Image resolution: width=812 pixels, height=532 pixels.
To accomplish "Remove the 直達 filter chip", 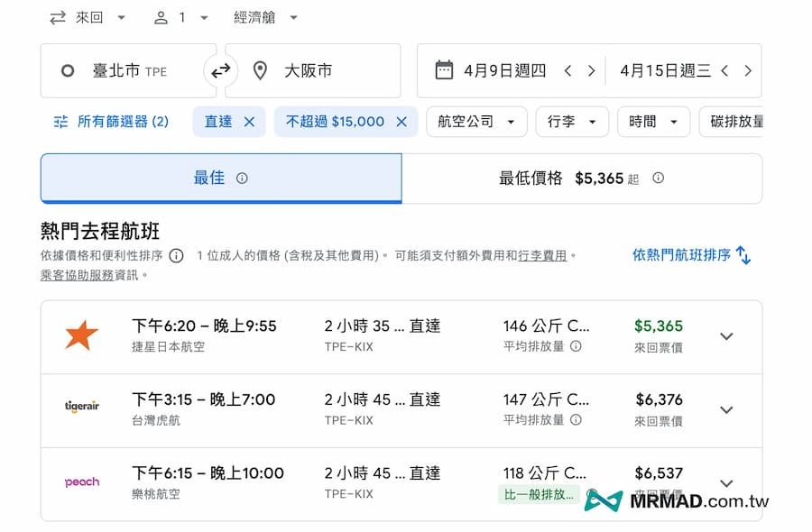I will click(x=251, y=121).
